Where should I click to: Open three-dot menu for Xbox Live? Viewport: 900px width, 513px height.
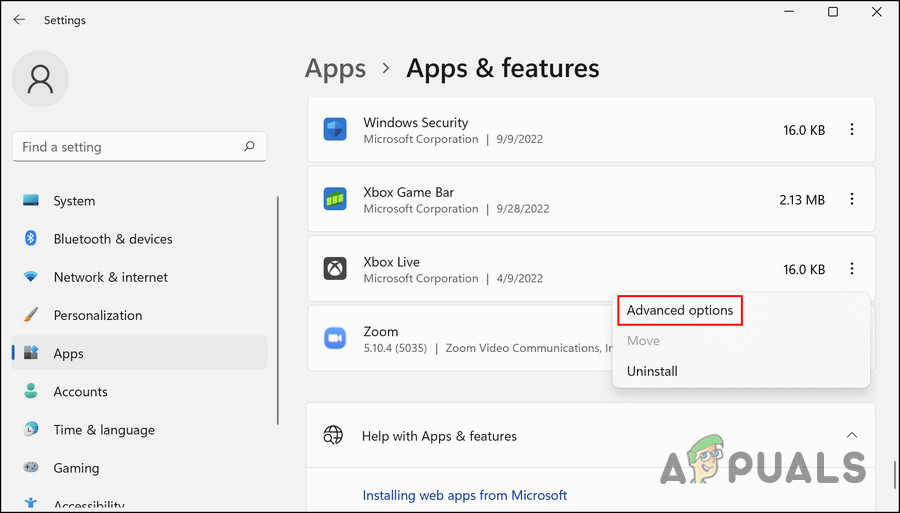point(852,269)
